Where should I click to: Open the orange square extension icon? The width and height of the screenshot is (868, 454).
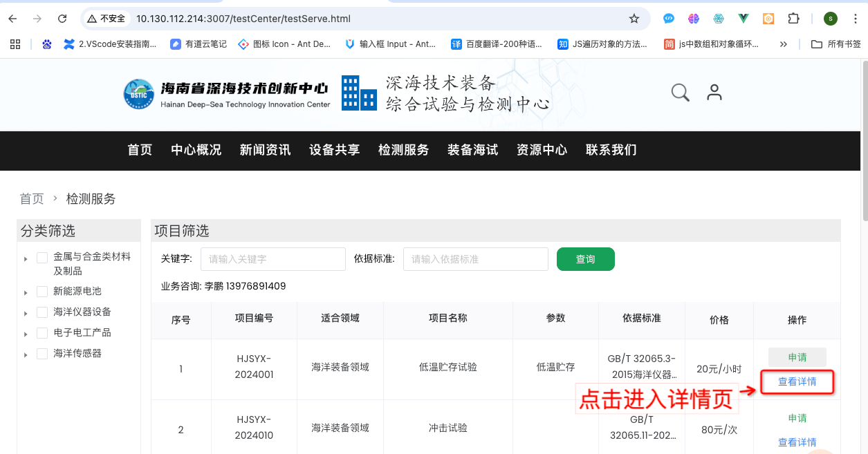pos(768,19)
